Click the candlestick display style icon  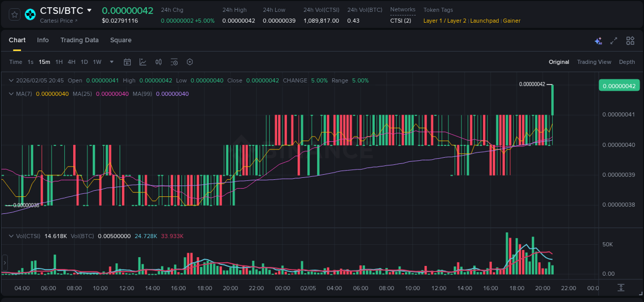pyautogui.click(x=158, y=62)
